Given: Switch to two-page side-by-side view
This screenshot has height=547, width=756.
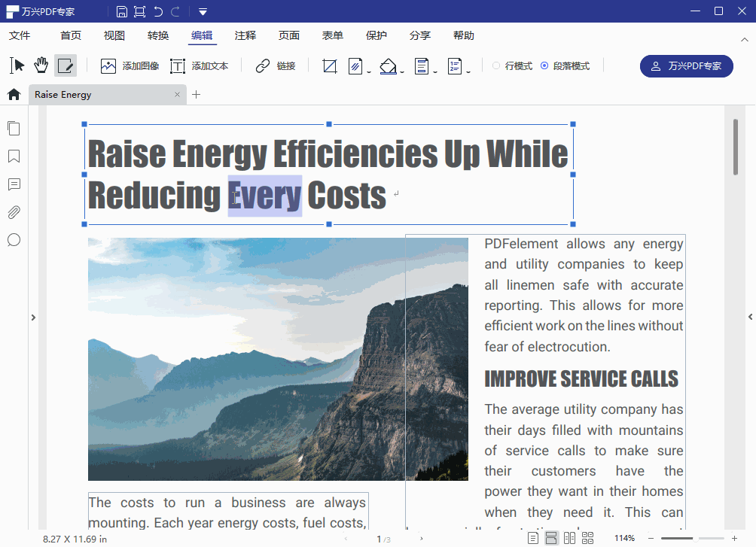Looking at the screenshot, I should (570, 538).
